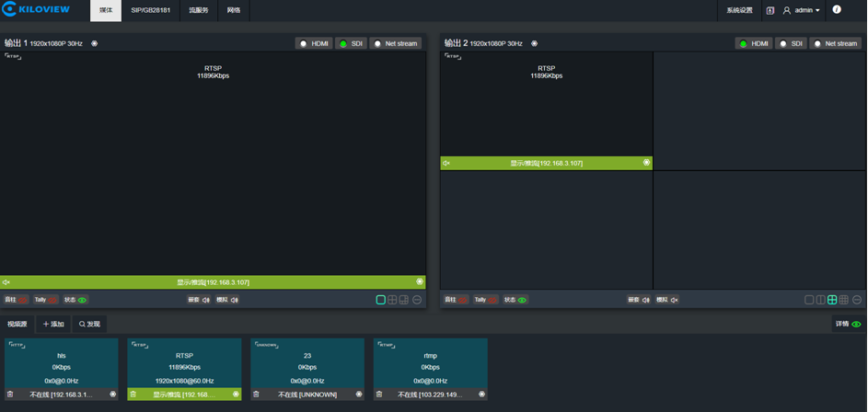Click the language switch icon beside admin
This screenshot has width=868, height=412.
point(770,10)
